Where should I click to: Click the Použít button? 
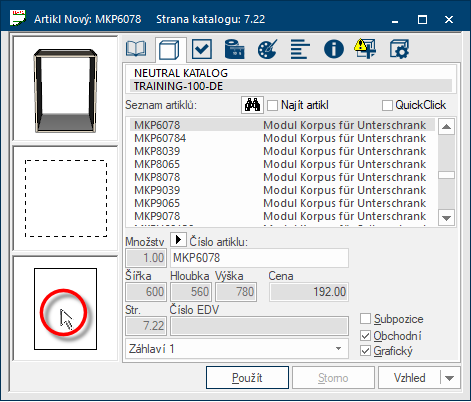(x=247, y=378)
